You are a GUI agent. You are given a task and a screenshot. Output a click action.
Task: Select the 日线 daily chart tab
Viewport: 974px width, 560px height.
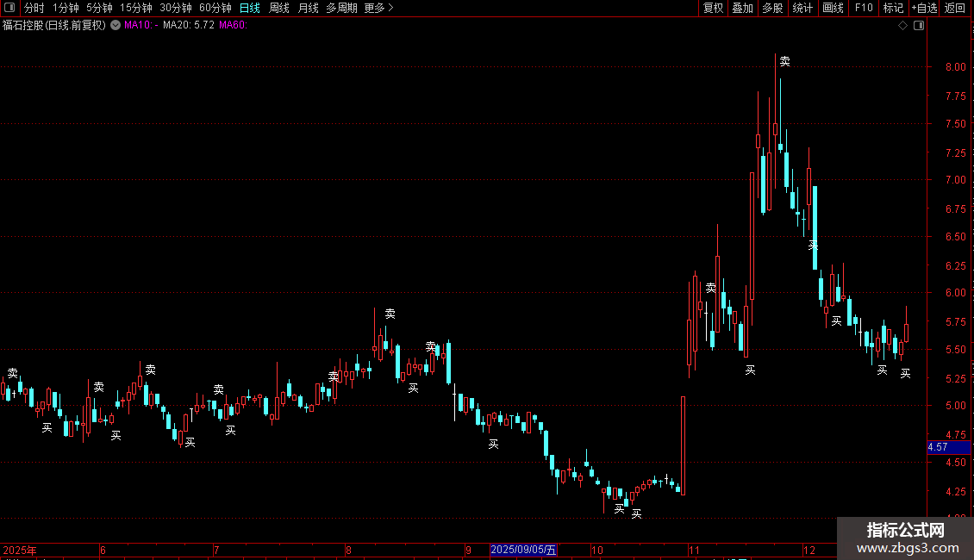pos(250,8)
